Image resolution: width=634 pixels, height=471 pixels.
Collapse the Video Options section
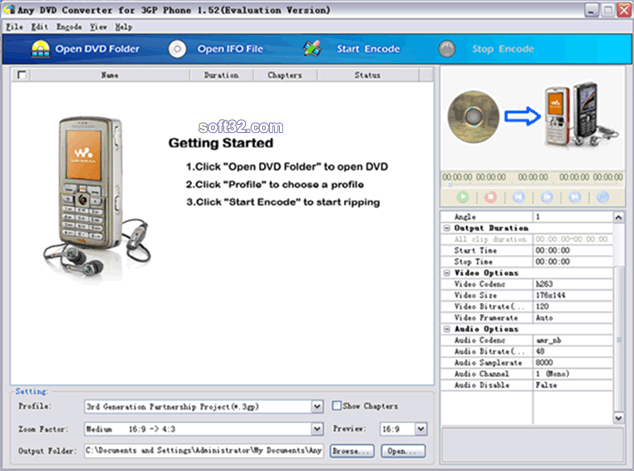(447, 273)
